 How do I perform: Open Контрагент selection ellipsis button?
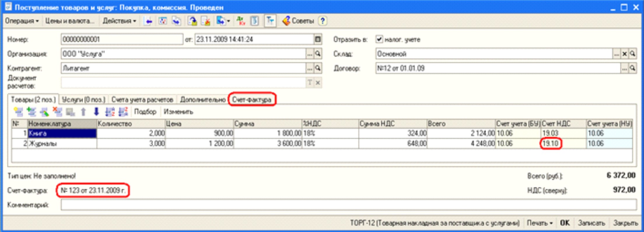click(x=310, y=68)
